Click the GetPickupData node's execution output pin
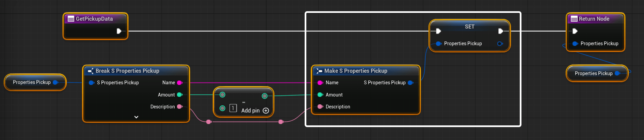The image size is (644, 140). [119, 31]
